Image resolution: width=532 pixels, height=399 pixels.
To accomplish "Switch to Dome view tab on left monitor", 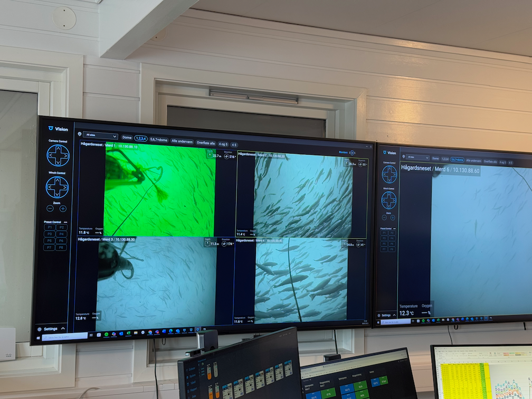I will [127, 137].
